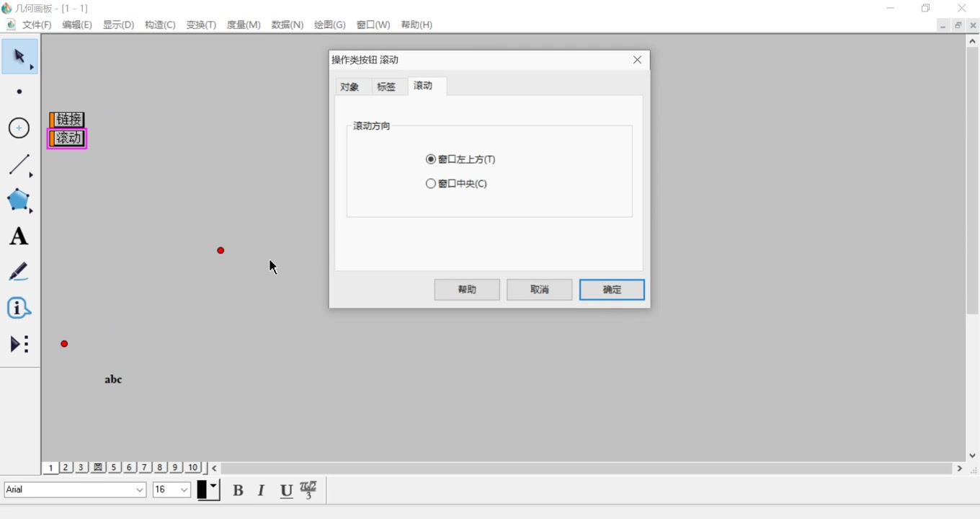Select the Straightedge tool
The height and width of the screenshot is (519, 980).
pyautogui.click(x=18, y=164)
